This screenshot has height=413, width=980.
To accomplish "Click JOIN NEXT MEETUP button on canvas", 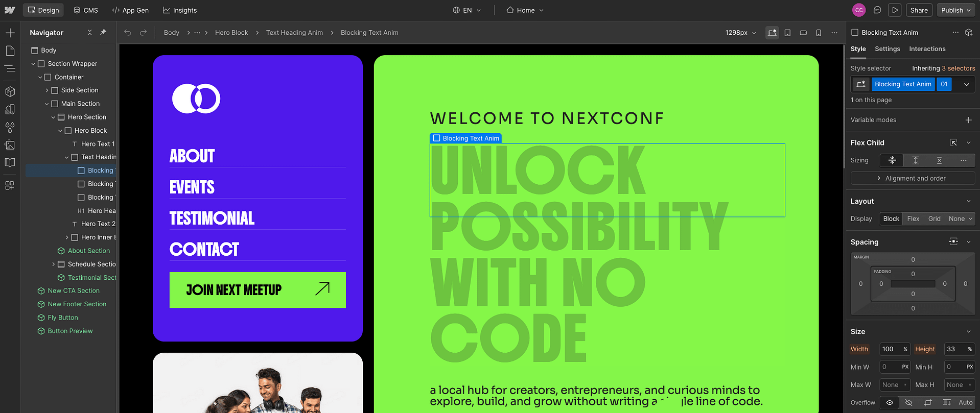I will click(258, 290).
